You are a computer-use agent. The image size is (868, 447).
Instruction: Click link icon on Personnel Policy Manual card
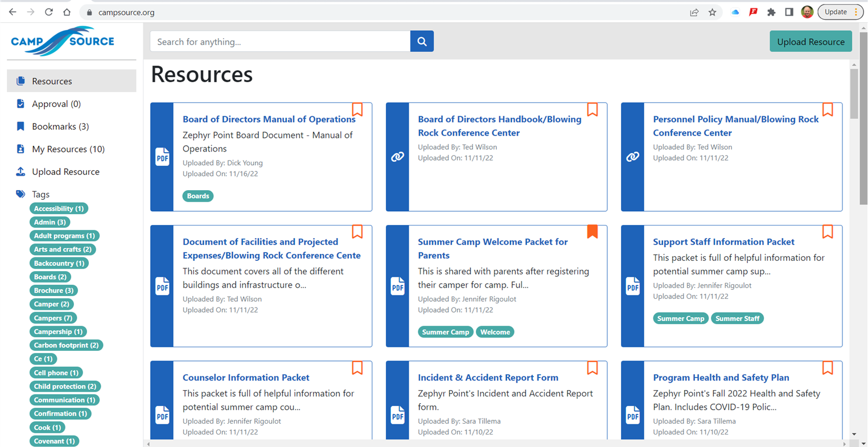click(632, 157)
